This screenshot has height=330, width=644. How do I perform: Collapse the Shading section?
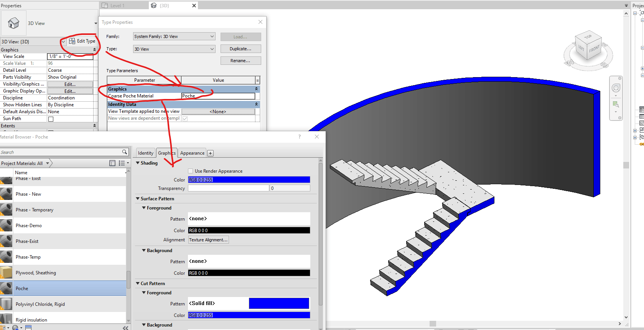[138, 163]
